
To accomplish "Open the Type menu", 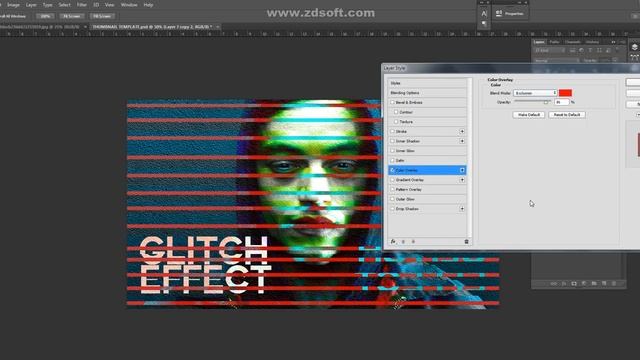I will click(x=48, y=5).
